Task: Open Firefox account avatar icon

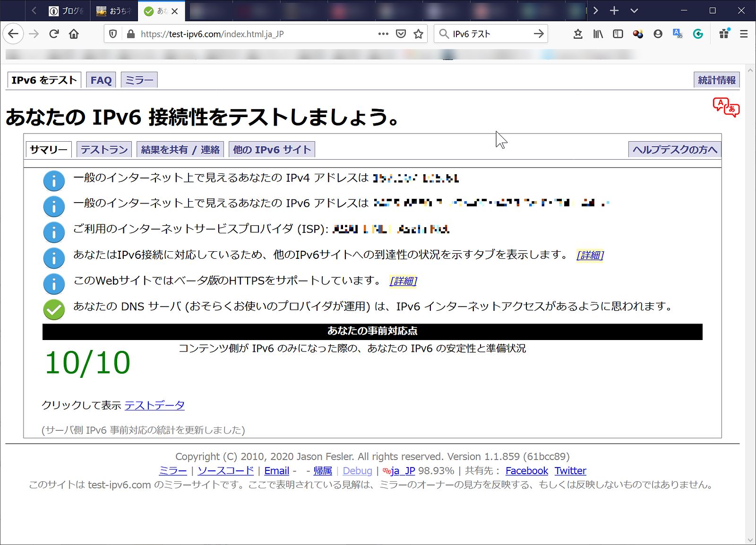Action: coord(658,34)
